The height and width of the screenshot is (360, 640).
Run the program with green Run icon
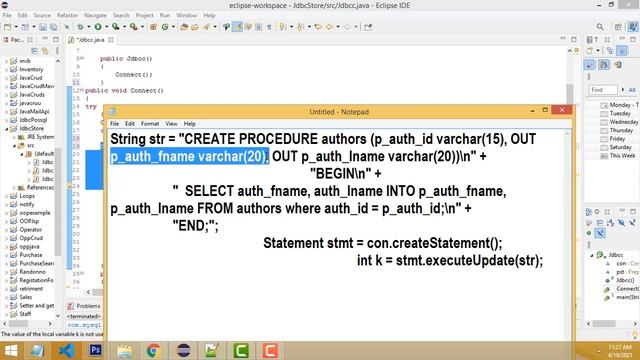pos(98,27)
